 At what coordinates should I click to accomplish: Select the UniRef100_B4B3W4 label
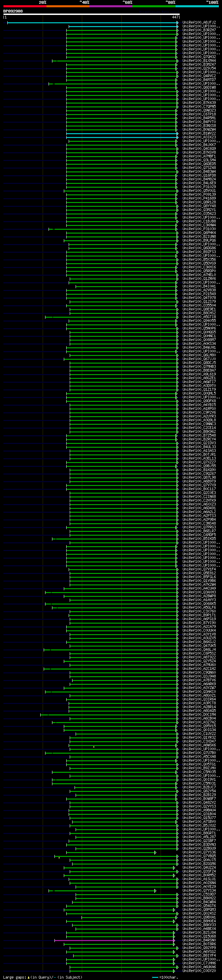pyautogui.click(x=199, y=172)
